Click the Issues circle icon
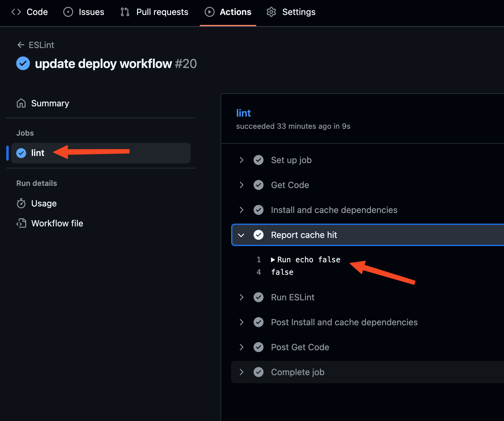The image size is (504, 421). point(68,12)
